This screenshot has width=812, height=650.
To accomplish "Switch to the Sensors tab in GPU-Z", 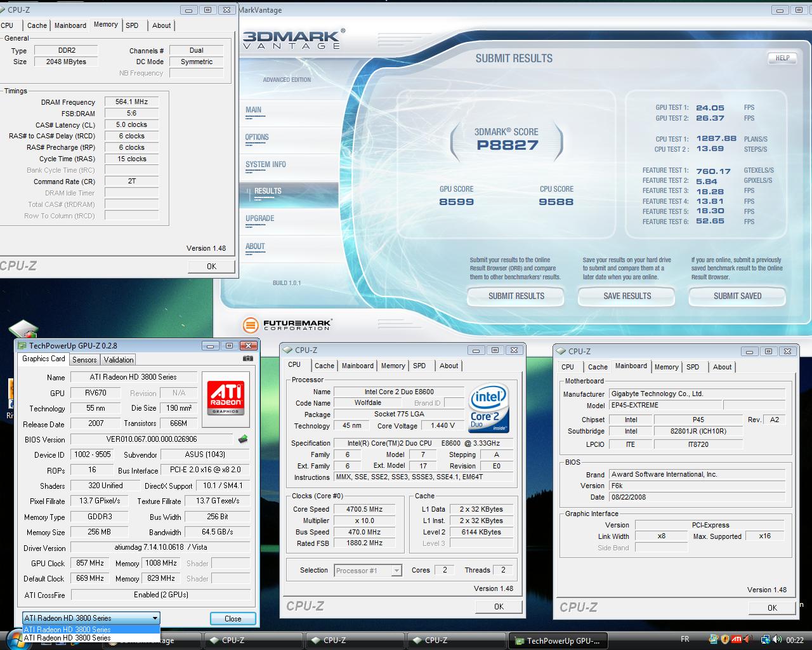I will tap(84, 359).
